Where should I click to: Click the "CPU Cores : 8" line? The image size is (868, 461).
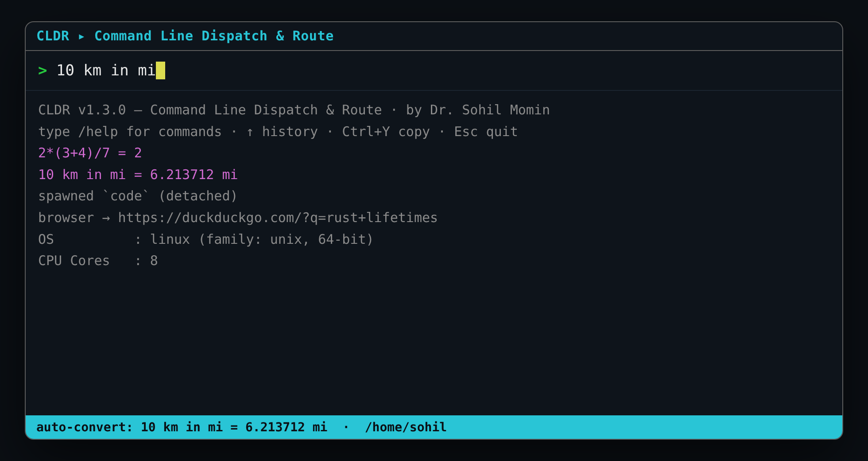pyautogui.click(x=98, y=261)
